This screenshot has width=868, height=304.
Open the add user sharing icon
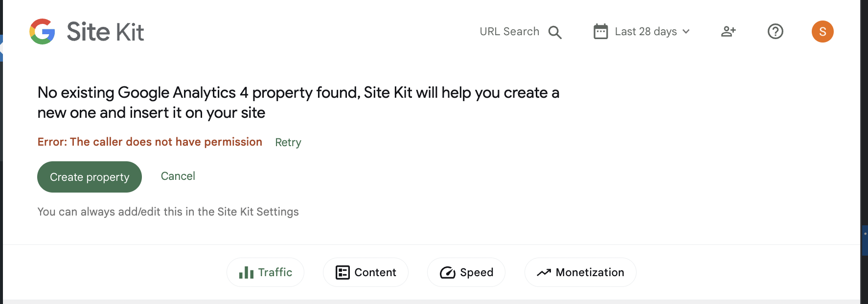pos(729,31)
